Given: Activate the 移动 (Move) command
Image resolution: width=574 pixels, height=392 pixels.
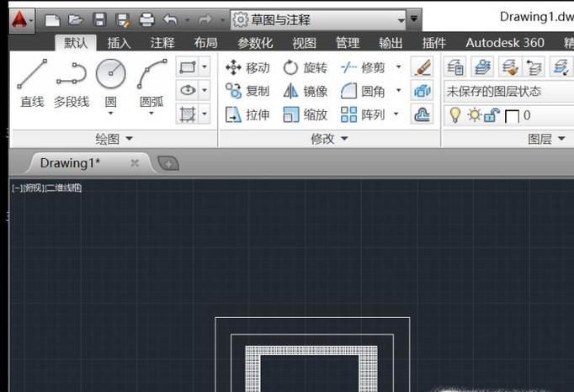Looking at the screenshot, I should click(247, 67).
